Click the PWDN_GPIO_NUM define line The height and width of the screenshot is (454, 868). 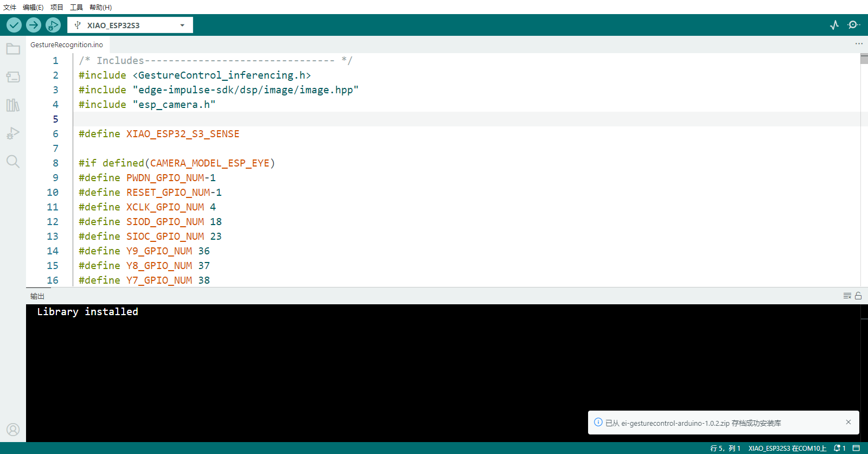[x=147, y=178]
